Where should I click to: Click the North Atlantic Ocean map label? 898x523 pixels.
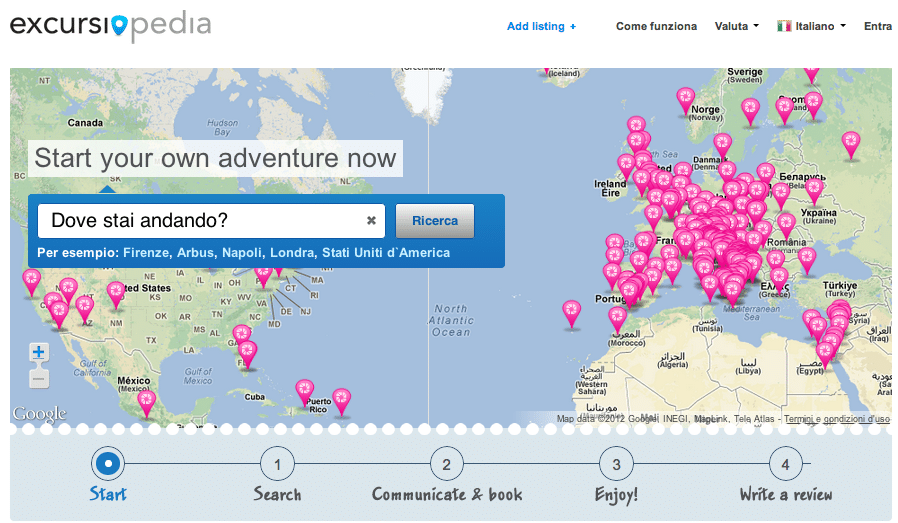click(x=451, y=320)
